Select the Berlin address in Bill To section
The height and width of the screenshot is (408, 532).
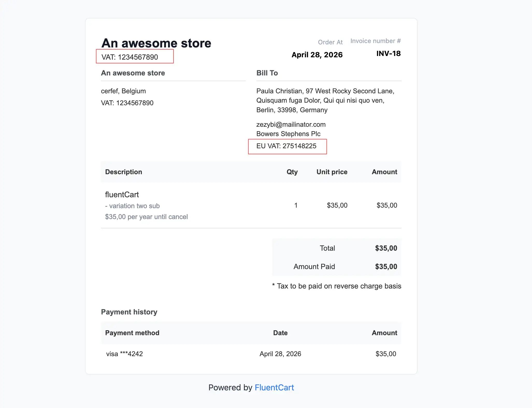[x=292, y=110]
